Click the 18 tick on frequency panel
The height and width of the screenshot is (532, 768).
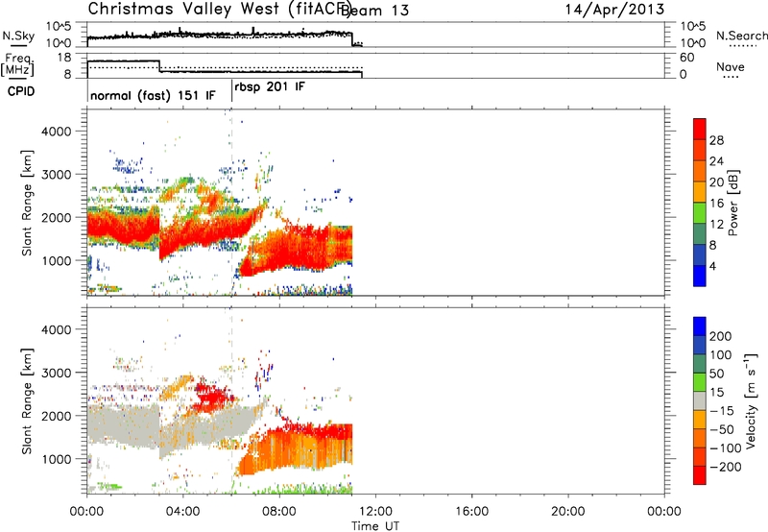[x=64, y=58]
